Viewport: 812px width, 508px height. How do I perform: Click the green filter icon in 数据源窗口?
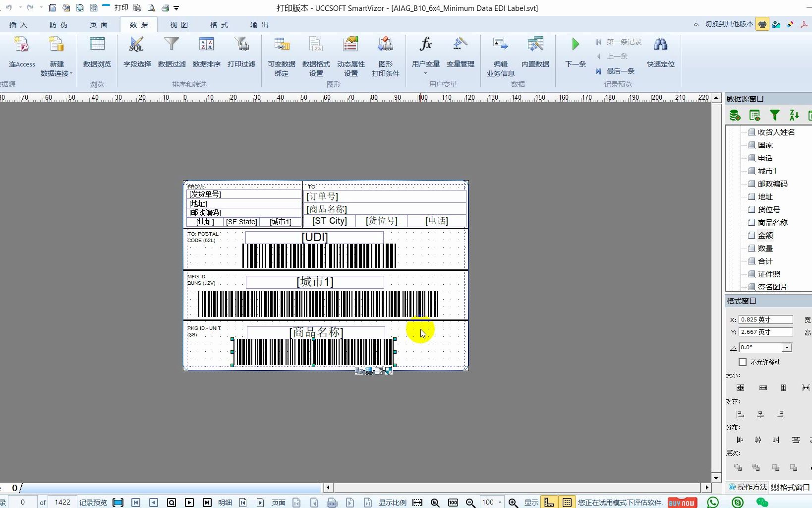click(x=774, y=116)
